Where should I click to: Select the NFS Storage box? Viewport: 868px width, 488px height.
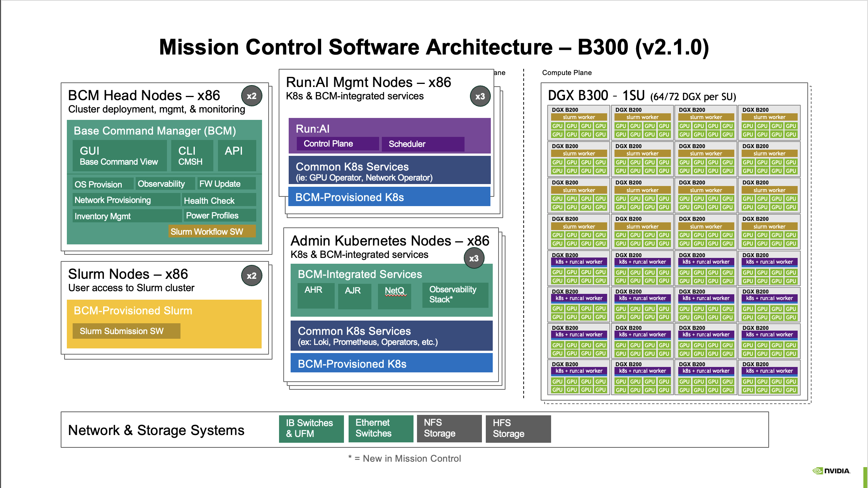449,428
